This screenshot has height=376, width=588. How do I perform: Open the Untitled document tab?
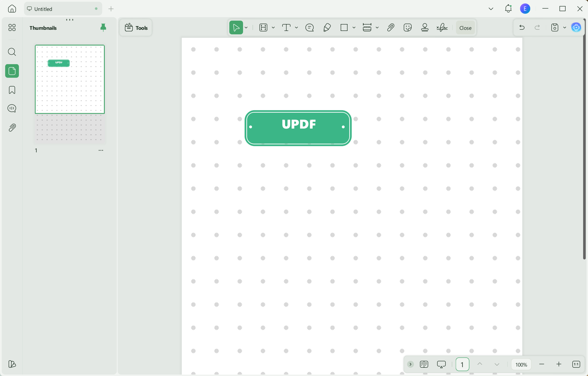(x=63, y=9)
